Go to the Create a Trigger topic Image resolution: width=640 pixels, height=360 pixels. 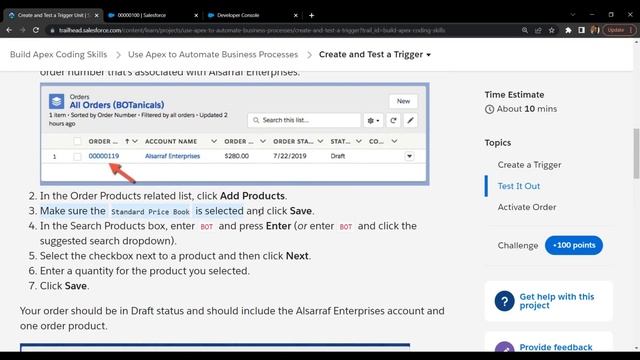click(529, 165)
